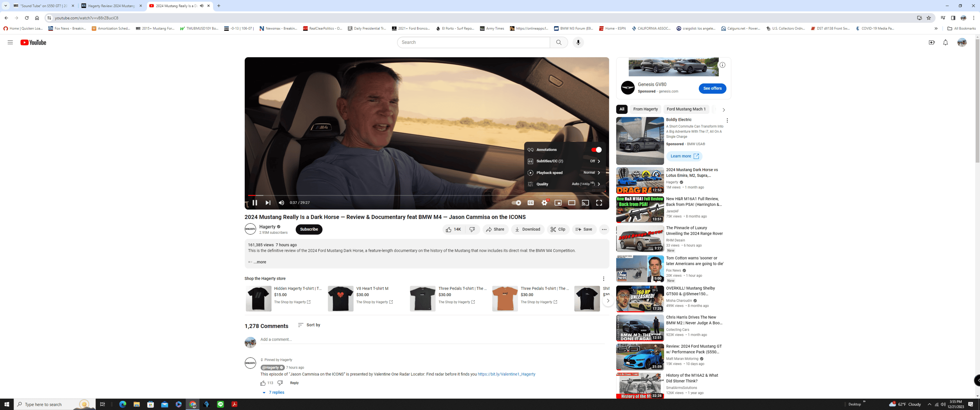
Task: Reply to the pinned Hagerty comment
Action: pyautogui.click(x=294, y=383)
